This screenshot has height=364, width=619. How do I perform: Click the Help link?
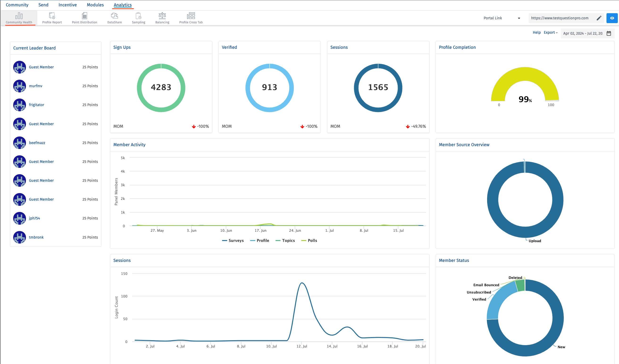coord(536,32)
